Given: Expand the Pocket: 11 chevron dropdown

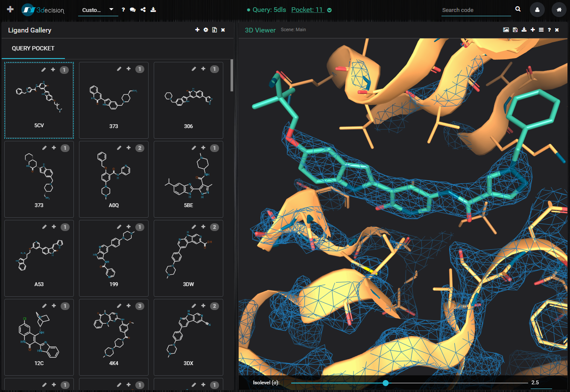Looking at the screenshot, I should pyautogui.click(x=330, y=10).
